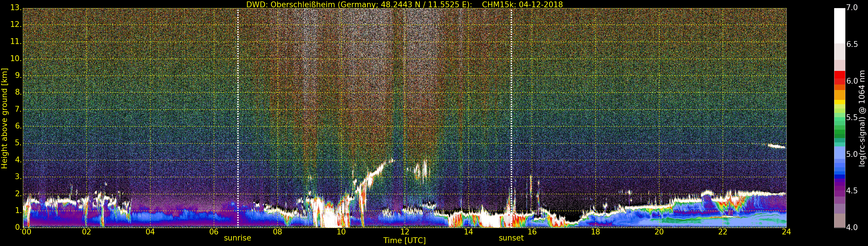The width and height of the screenshot is (868, 246).
Task: Click the "24" time axis tick label
Action: click(786, 232)
